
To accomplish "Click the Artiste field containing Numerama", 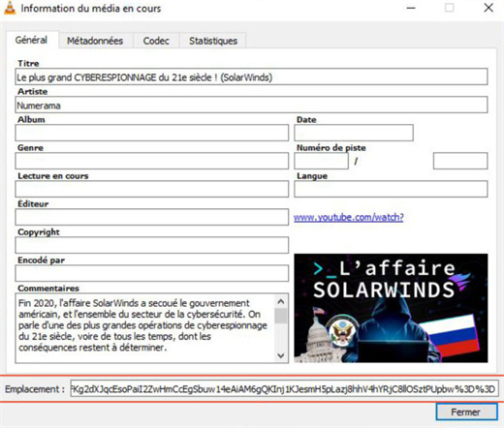I will coord(251,105).
